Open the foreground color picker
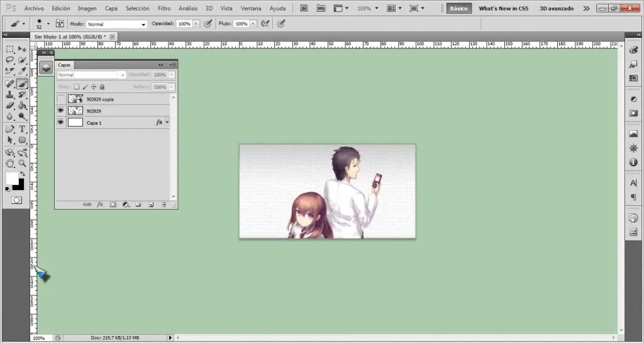The image size is (644, 343). 11,178
